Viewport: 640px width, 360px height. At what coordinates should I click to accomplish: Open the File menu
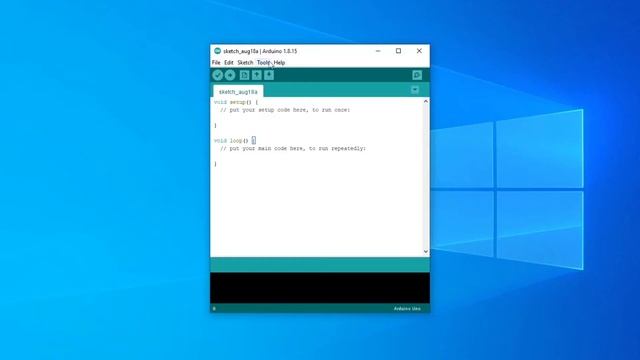216,62
